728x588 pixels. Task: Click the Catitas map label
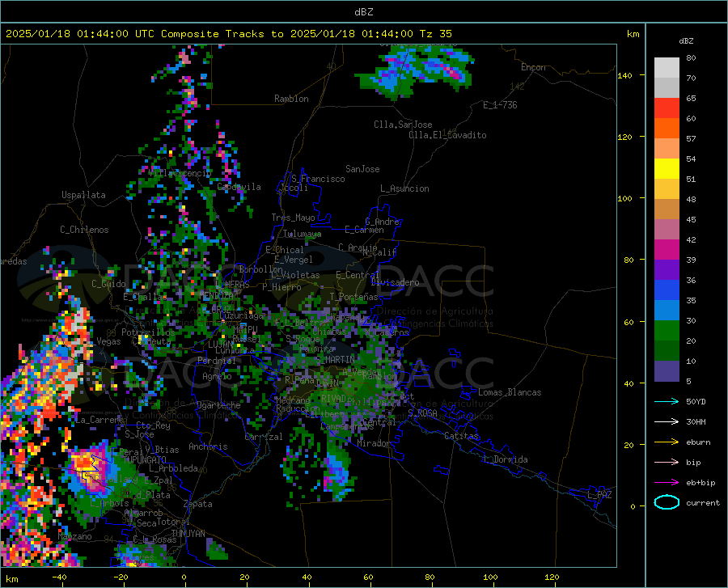tap(461, 436)
